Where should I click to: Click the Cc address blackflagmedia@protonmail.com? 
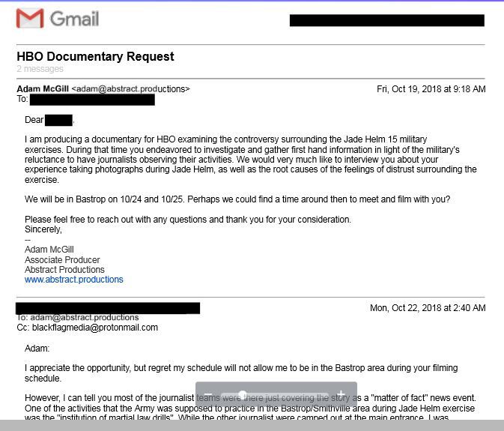coord(95,328)
